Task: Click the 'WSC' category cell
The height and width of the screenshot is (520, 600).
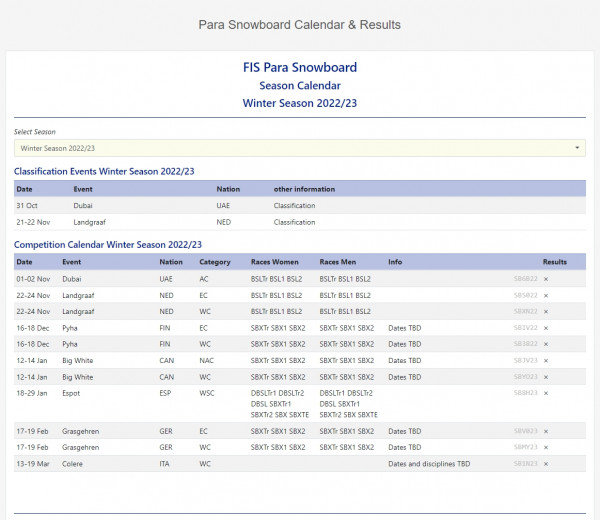Action: [207, 393]
